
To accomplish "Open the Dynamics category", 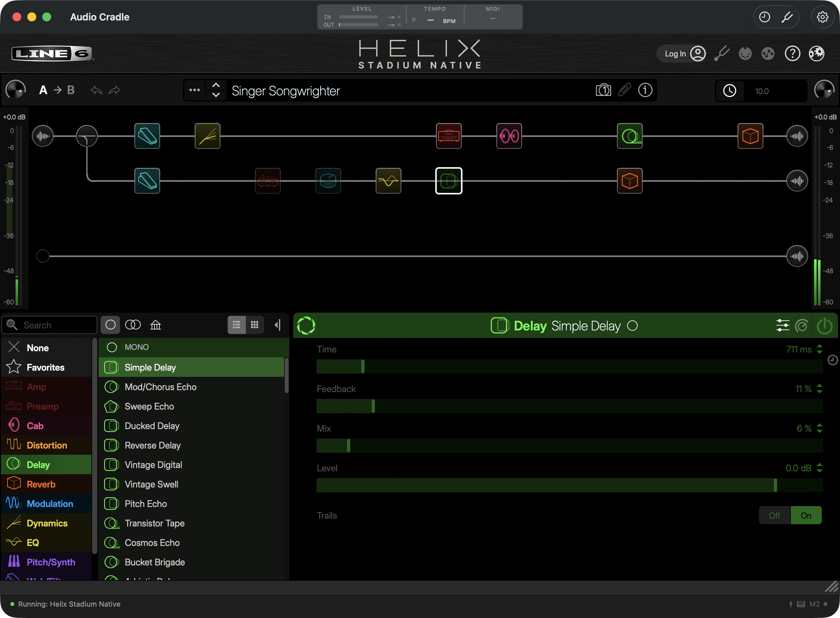I will click(x=46, y=523).
